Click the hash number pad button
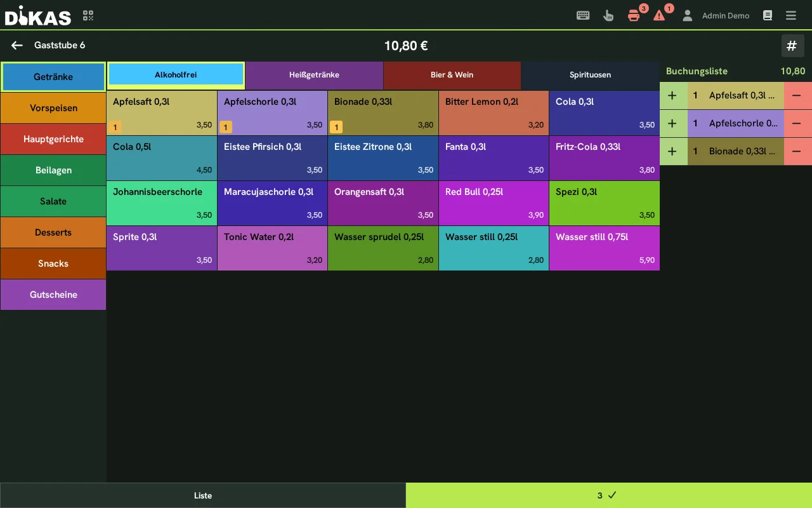This screenshot has width=812, height=508. click(x=792, y=46)
